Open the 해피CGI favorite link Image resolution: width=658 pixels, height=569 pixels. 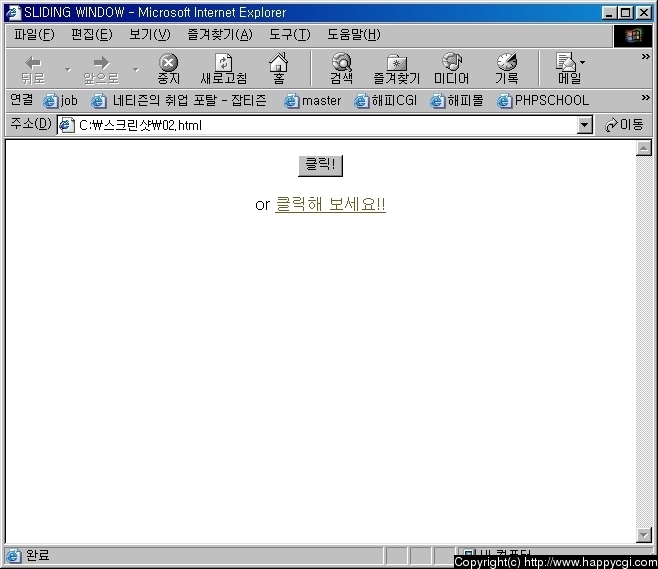tap(385, 101)
